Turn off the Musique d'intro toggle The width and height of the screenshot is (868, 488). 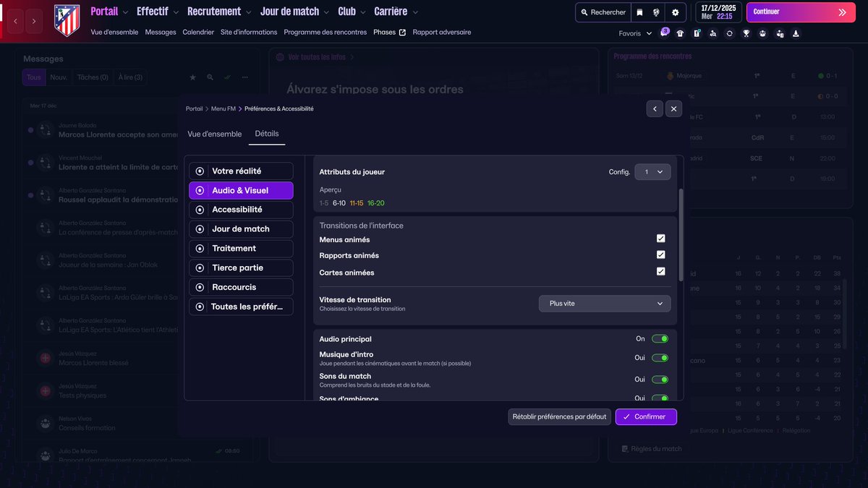(660, 358)
